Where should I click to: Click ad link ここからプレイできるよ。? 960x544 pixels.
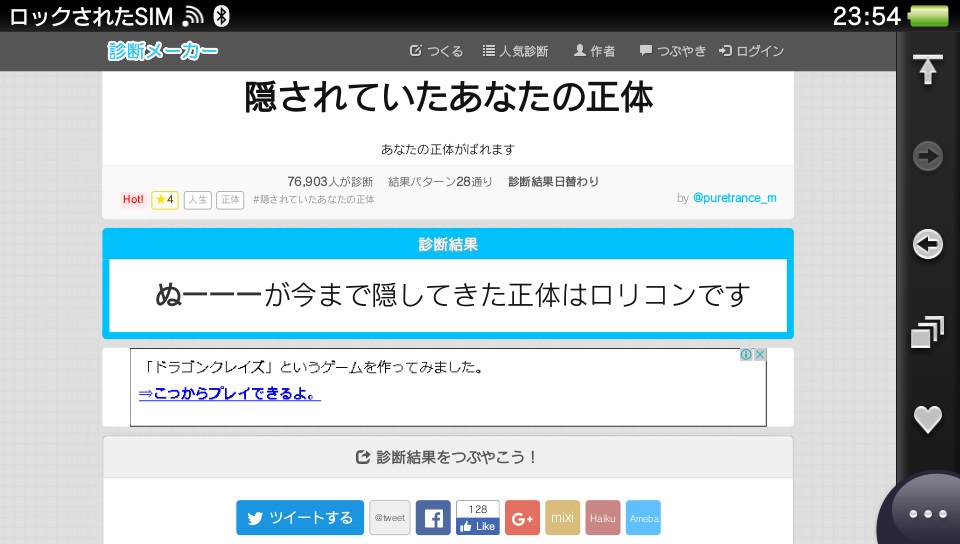click(230, 393)
